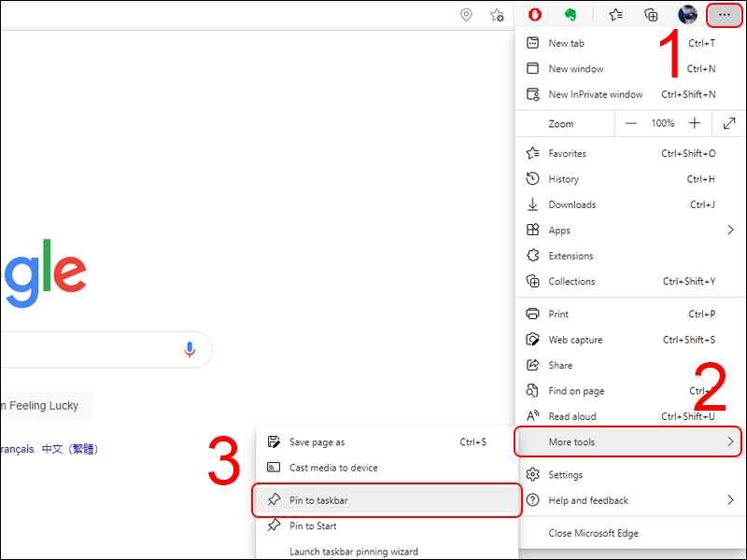Open the History menu item's clock icon
This screenshot has height=560, width=747.
[533, 178]
